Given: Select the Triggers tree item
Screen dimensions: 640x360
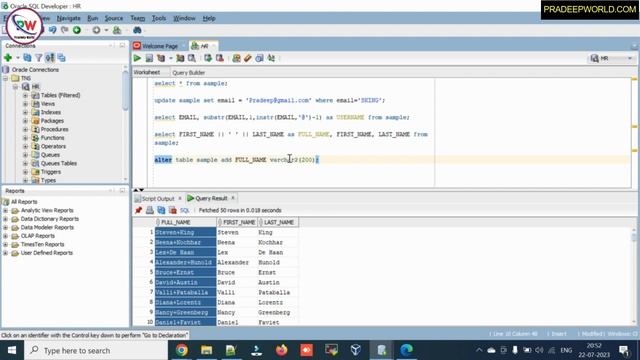Looking at the screenshot, I should click(51, 172).
